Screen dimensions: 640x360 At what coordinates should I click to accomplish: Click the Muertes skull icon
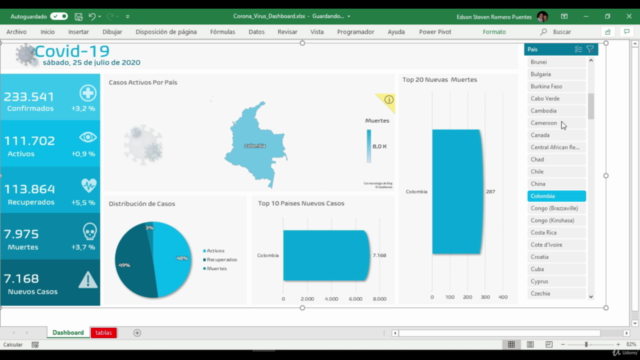89,231
